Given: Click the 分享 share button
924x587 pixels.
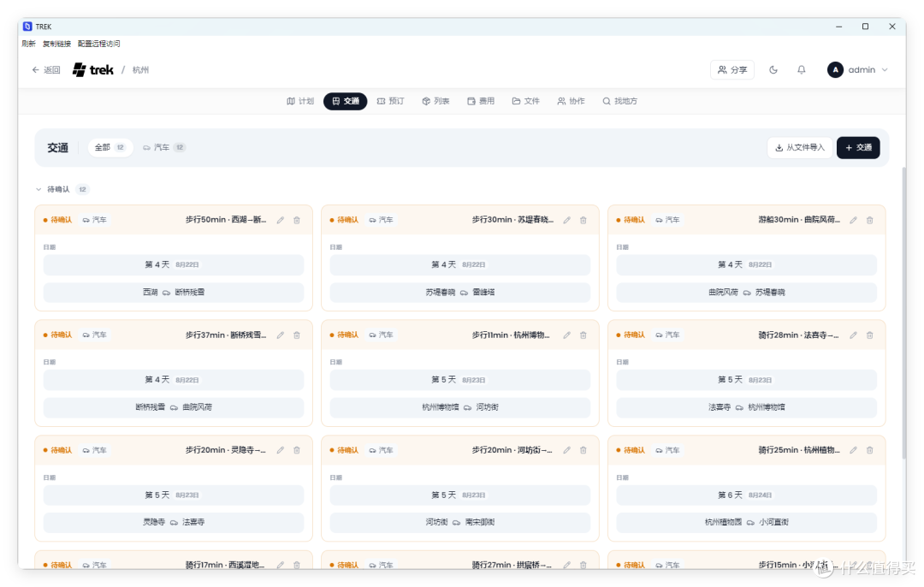Looking at the screenshot, I should [x=732, y=69].
